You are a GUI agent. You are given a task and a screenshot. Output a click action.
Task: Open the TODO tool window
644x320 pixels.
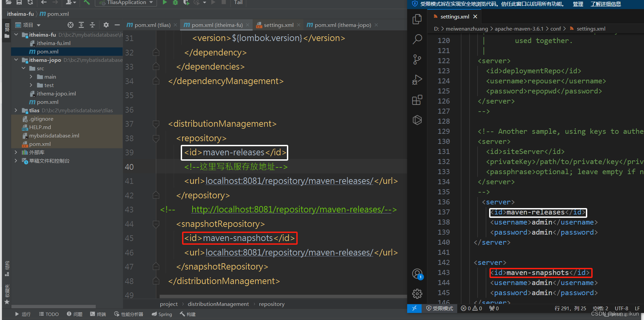click(x=49, y=314)
